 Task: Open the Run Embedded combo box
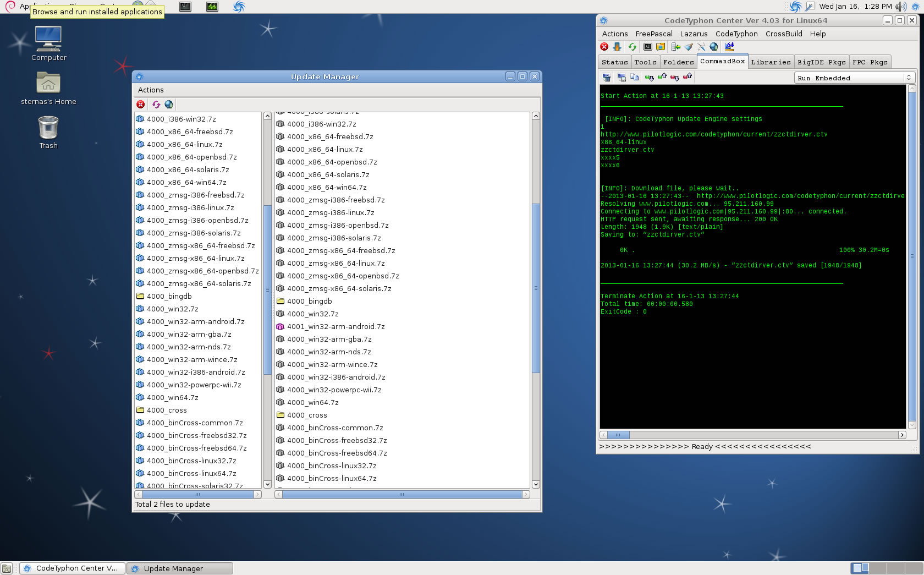coord(855,78)
